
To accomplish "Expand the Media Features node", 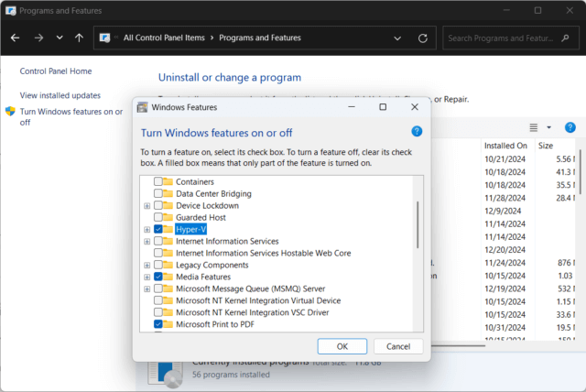I will [x=146, y=277].
